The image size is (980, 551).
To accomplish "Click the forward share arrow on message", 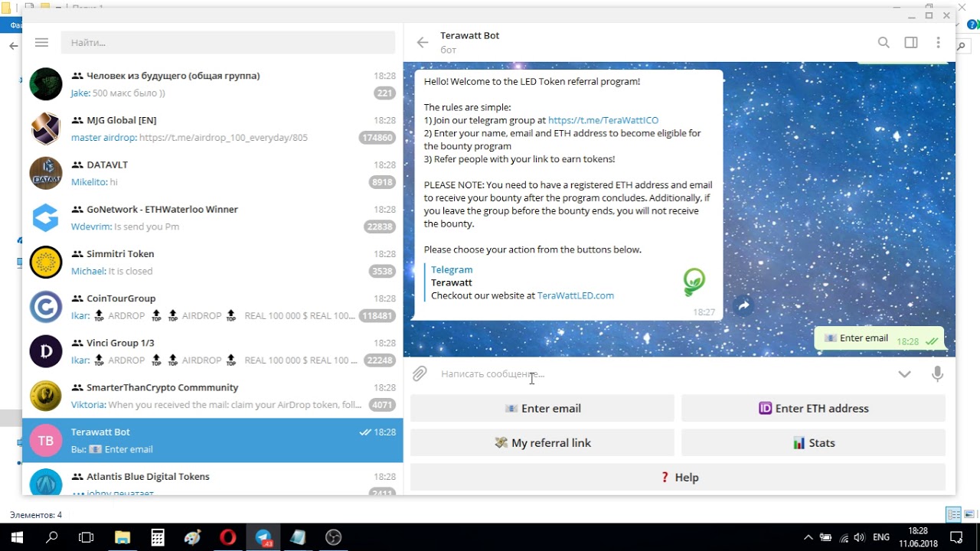I will coord(743,306).
